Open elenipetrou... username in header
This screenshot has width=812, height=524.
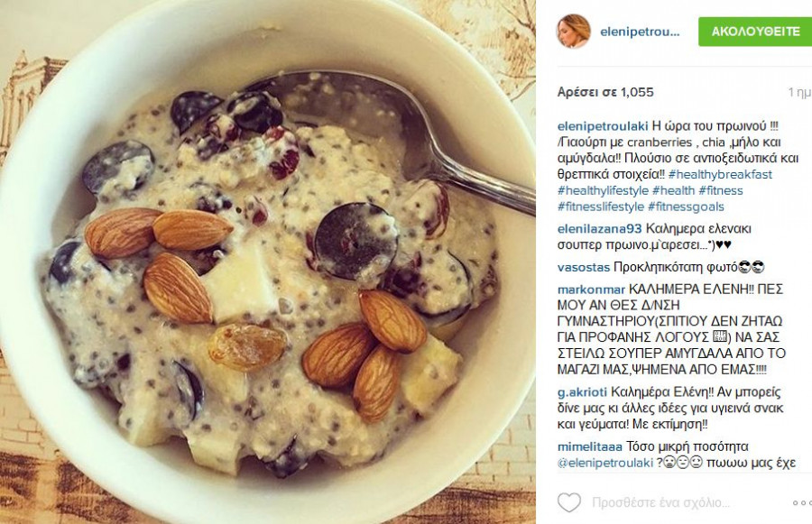click(x=640, y=32)
